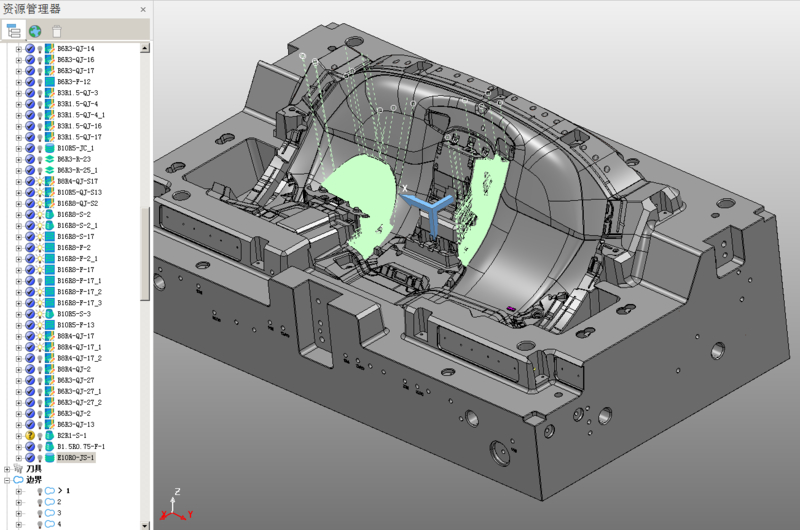Toggle lightbulb for B16R8-F-17_1
The width and height of the screenshot is (800, 530).
tap(40, 281)
